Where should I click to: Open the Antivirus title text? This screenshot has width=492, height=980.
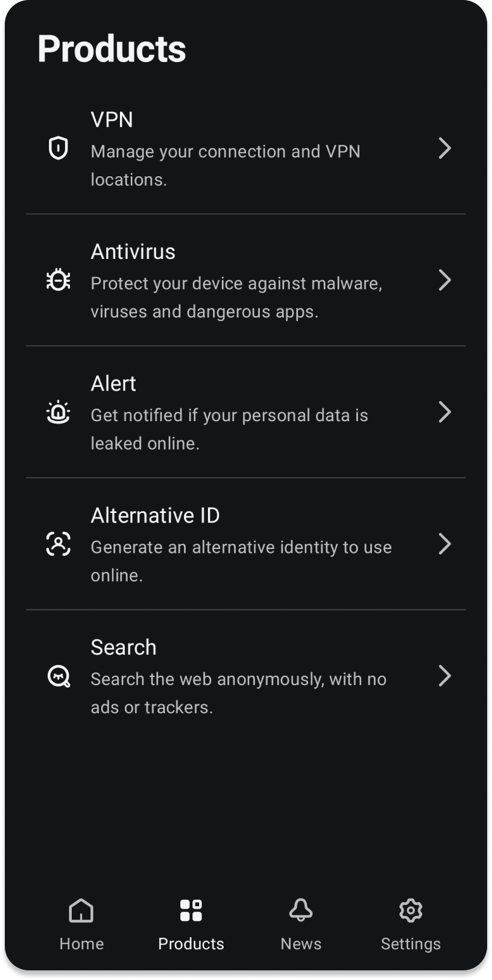point(133,252)
